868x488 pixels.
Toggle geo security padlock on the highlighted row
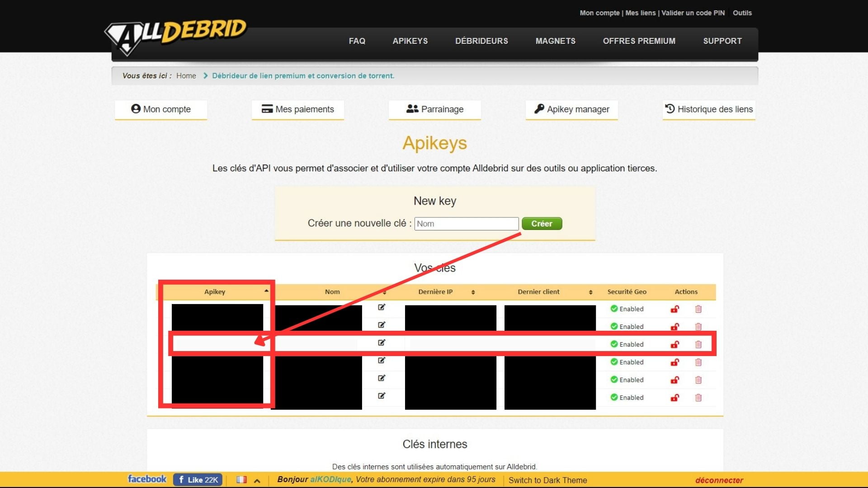675,344
